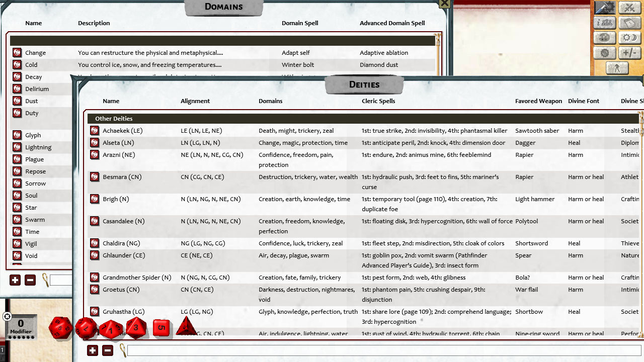Open the combat crossed-swords tool icon

click(x=629, y=8)
